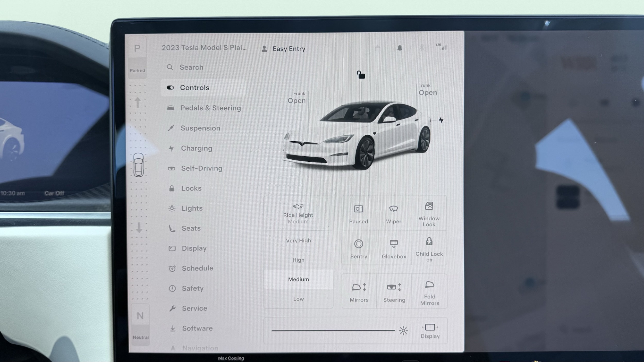The width and height of the screenshot is (644, 362).
Task: Open the Wiper controls
Action: pyautogui.click(x=394, y=213)
